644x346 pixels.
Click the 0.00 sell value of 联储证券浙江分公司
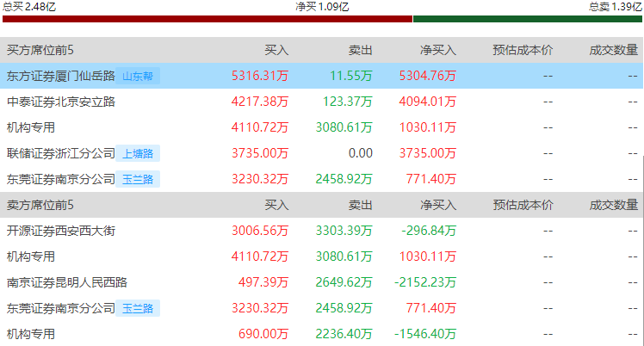click(x=361, y=153)
